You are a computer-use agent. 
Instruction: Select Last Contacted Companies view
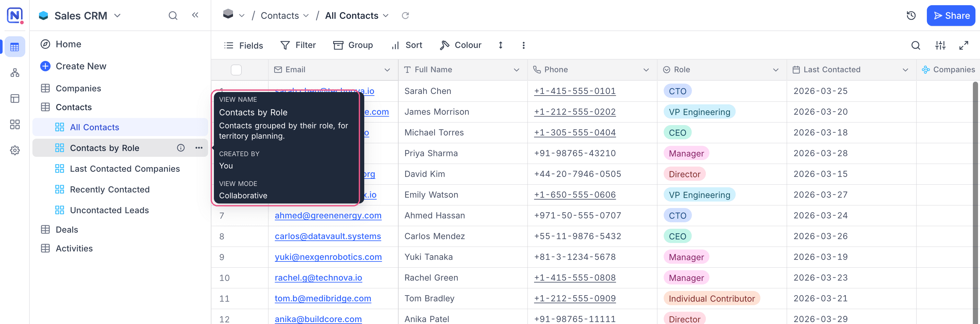point(120,169)
